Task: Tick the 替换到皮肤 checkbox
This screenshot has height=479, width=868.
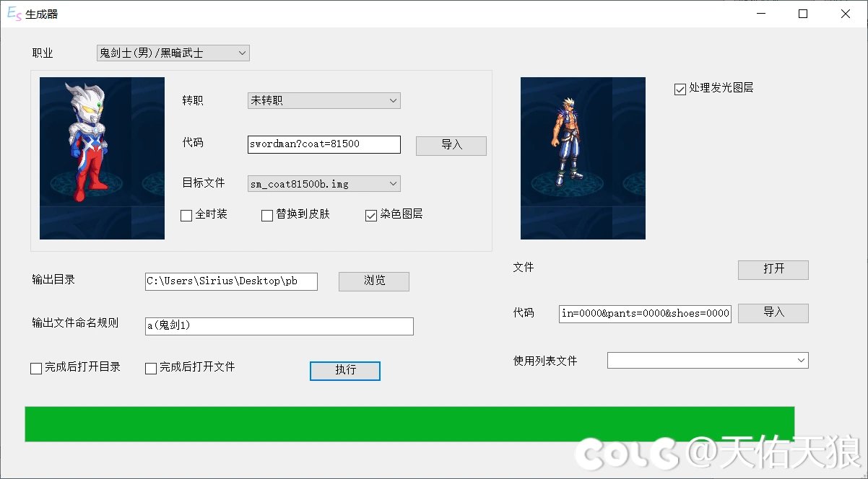Action: 267,215
